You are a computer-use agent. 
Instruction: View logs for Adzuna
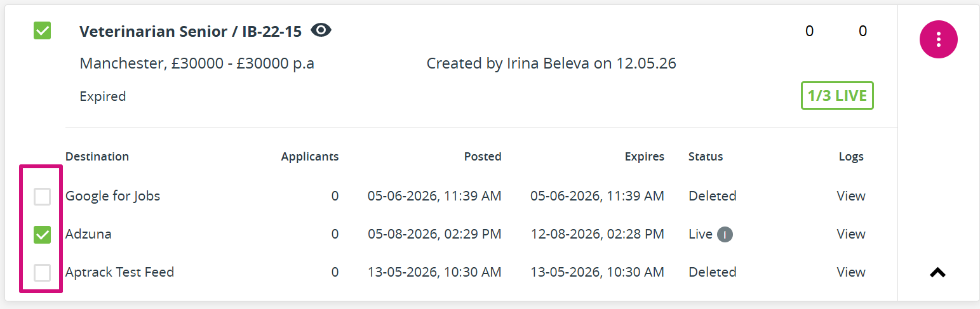pyautogui.click(x=851, y=234)
